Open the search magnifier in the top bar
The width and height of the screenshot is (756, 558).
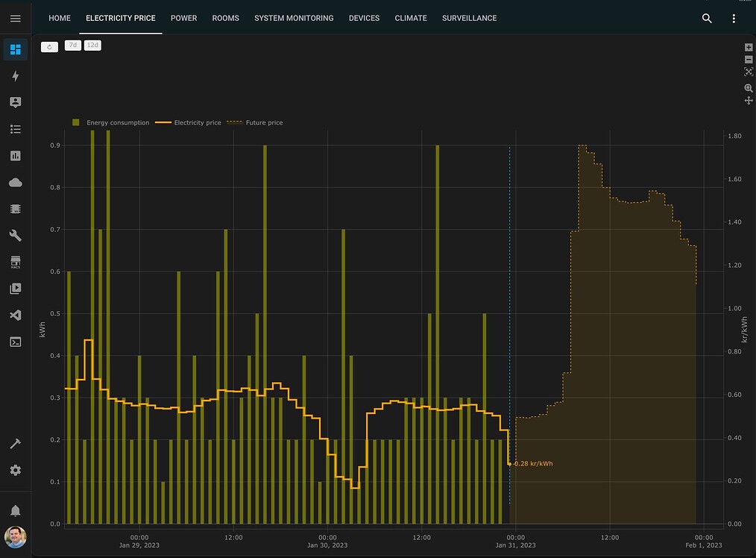click(706, 18)
